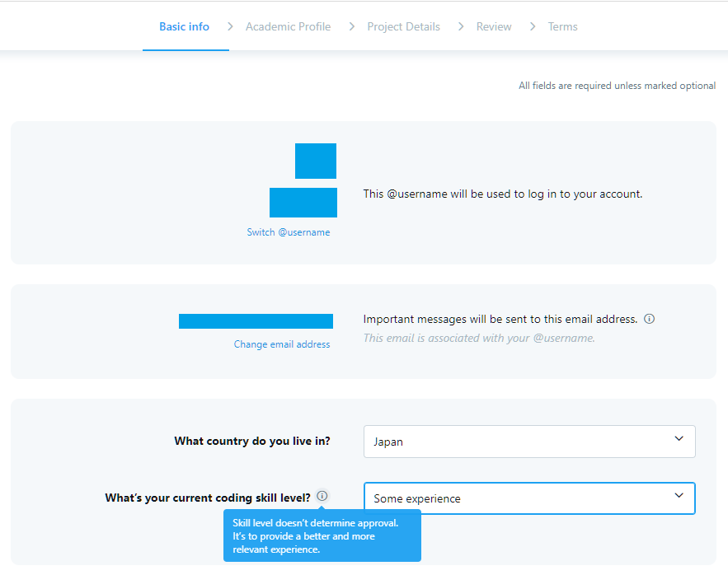Click the 'What's your current coding skill level?' label
The width and height of the screenshot is (728, 575).
208,498
